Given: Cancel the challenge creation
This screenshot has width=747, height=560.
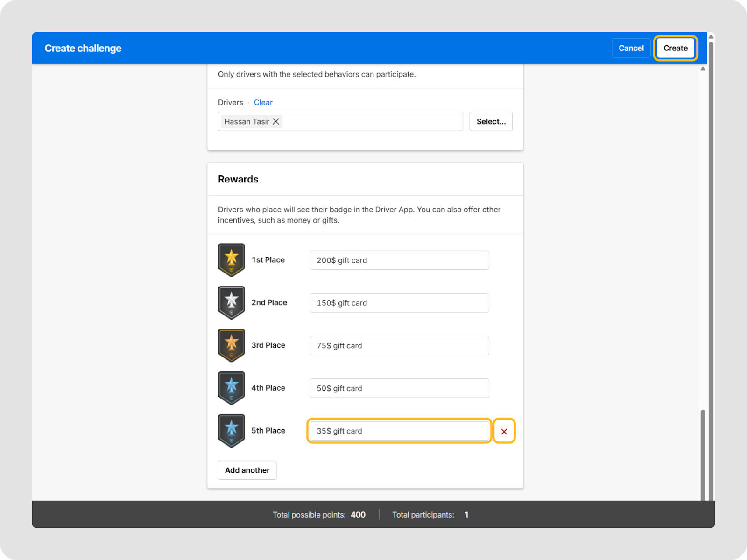Looking at the screenshot, I should (631, 48).
